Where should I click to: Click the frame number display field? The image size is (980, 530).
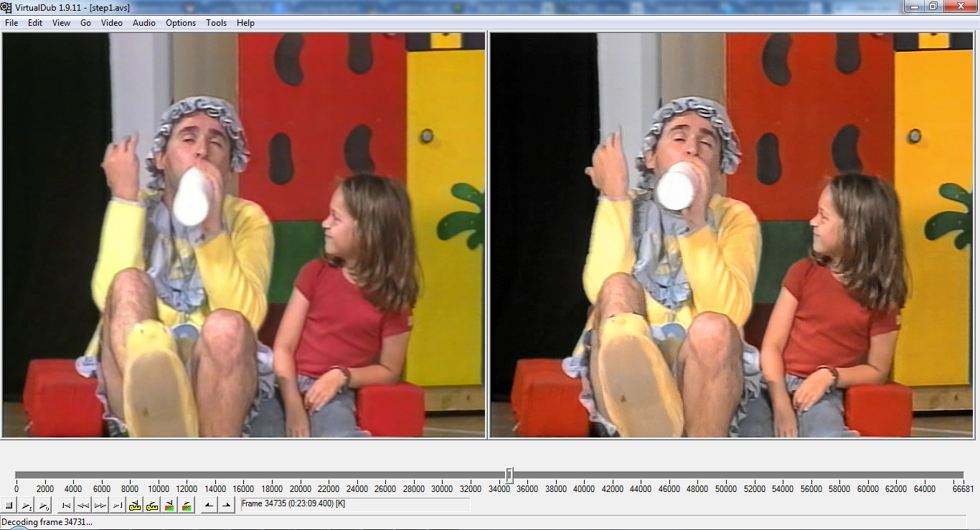[355, 504]
